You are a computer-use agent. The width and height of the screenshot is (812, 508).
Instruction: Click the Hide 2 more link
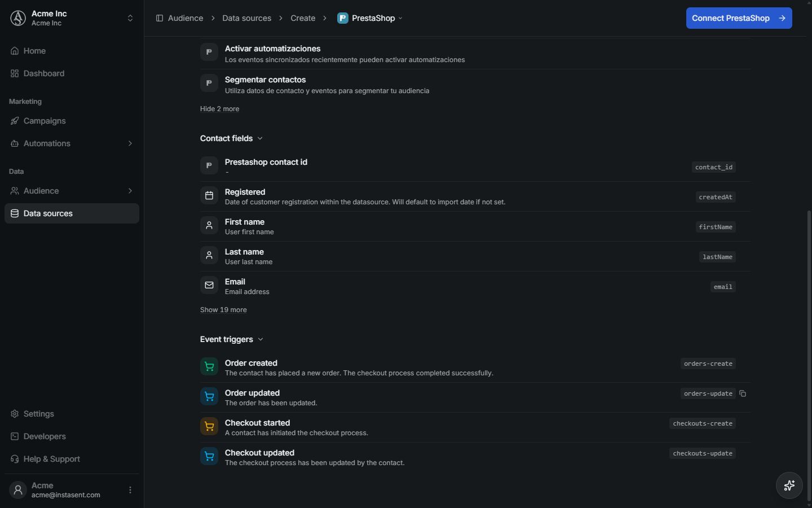(219, 109)
